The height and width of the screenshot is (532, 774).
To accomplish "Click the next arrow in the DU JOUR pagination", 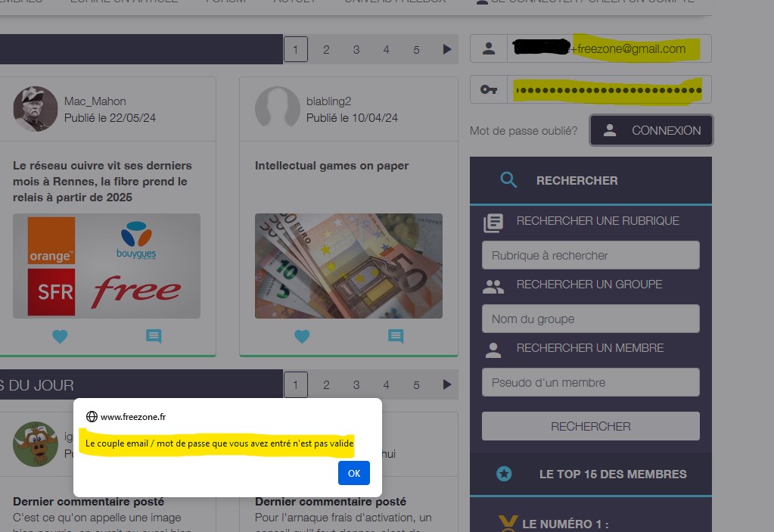I will [x=446, y=384].
